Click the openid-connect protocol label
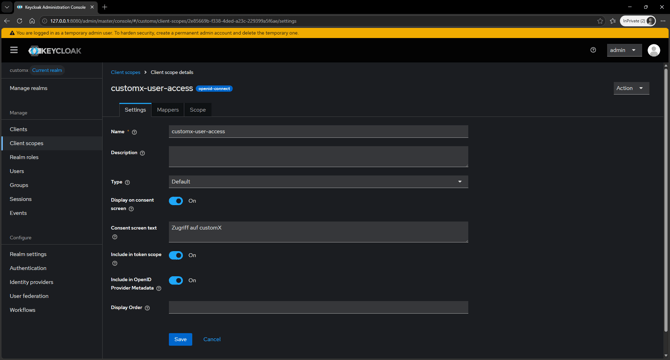 tap(214, 89)
